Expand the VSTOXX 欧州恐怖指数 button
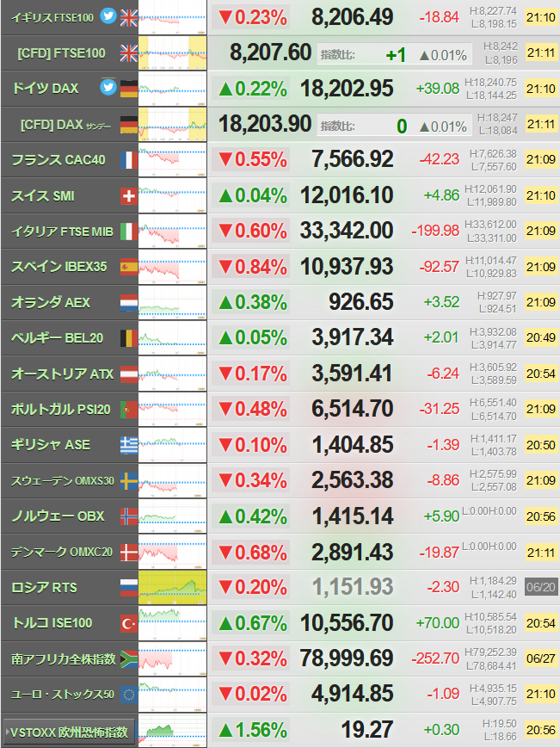This screenshot has height=748, width=560. [69, 732]
